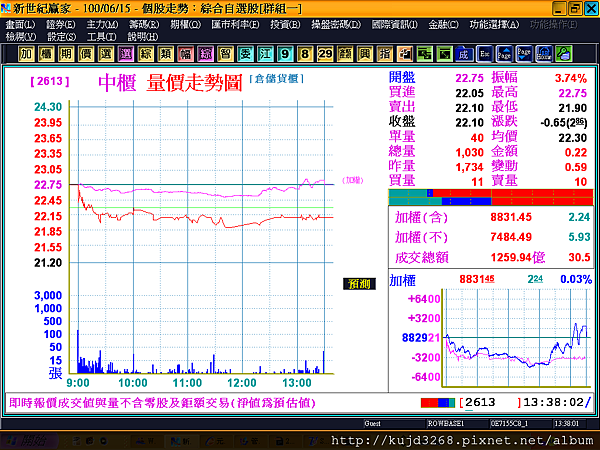Click the [2613] stock code label
This screenshot has height=450, width=600.
[x=50, y=81]
